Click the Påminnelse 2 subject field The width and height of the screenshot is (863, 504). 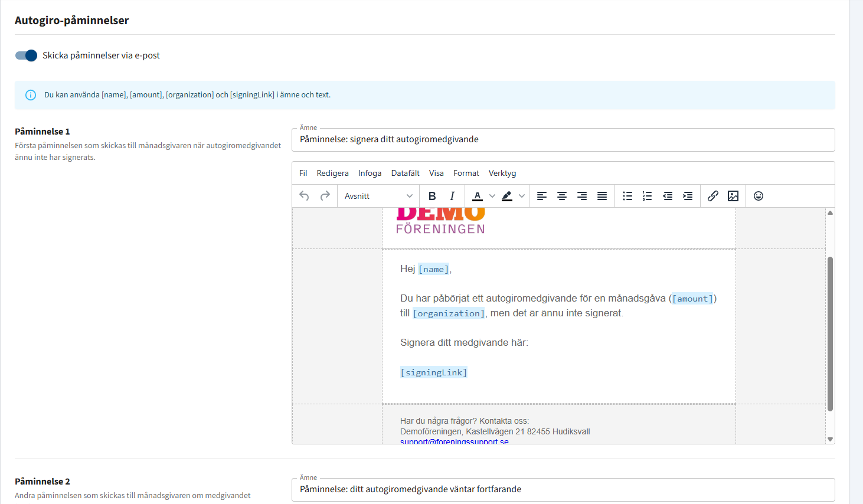point(563,490)
